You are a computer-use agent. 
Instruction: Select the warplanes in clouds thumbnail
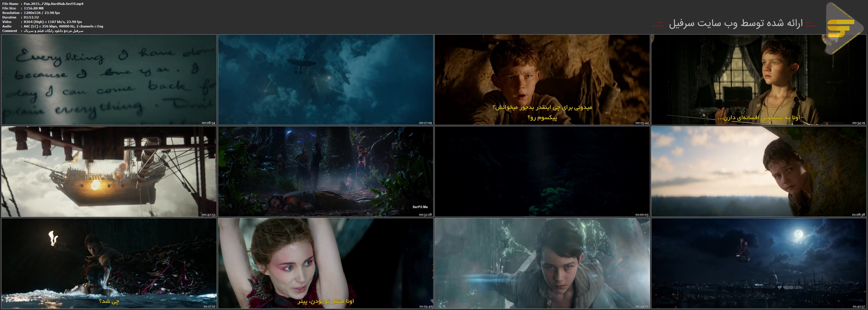326,80
